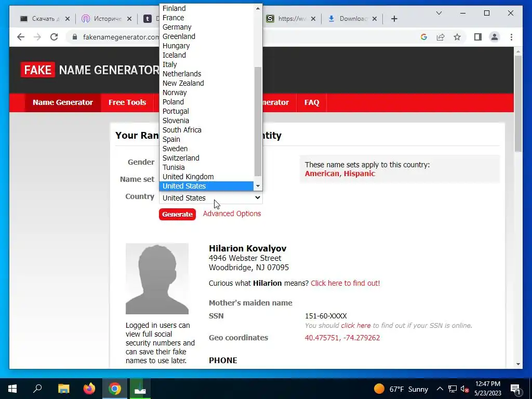This screenshot has width=532, height=399.
Task: Open the Hispanic name set link
Action: [x=360, y=174]
